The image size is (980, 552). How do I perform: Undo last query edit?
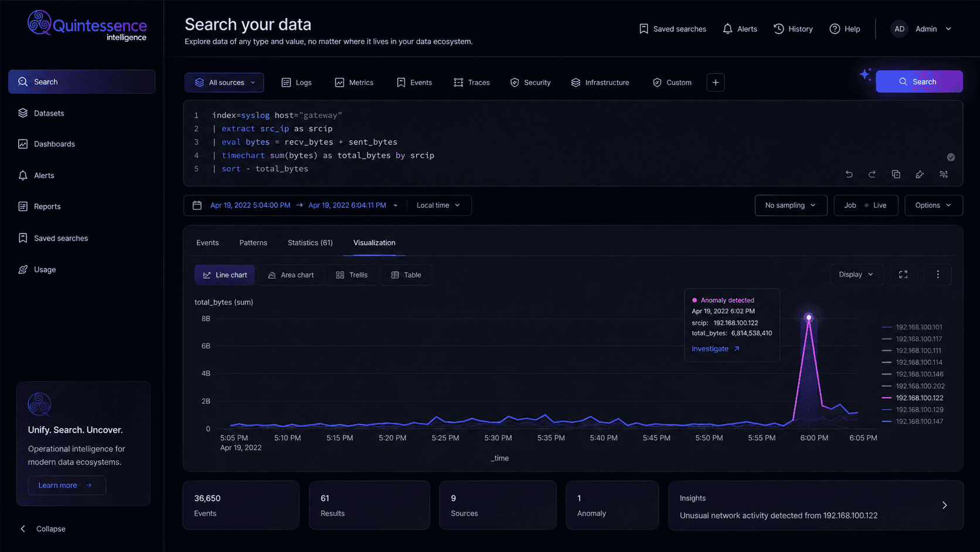(x=849, y=174)
